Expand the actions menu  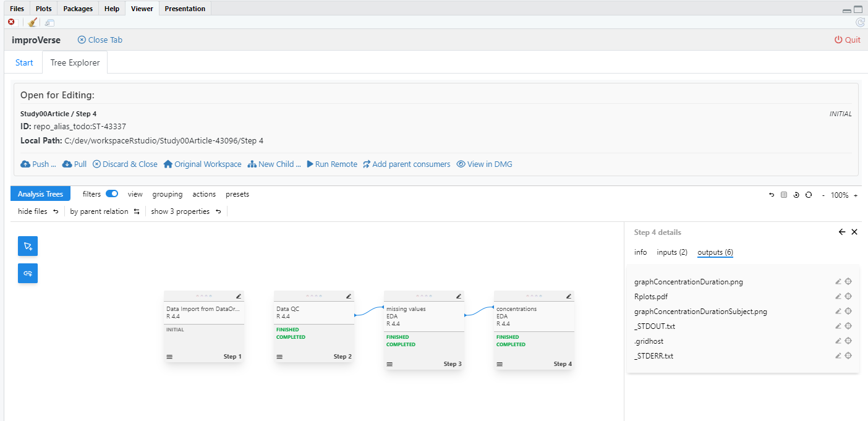pyautogui.click(x=204, y=194)
